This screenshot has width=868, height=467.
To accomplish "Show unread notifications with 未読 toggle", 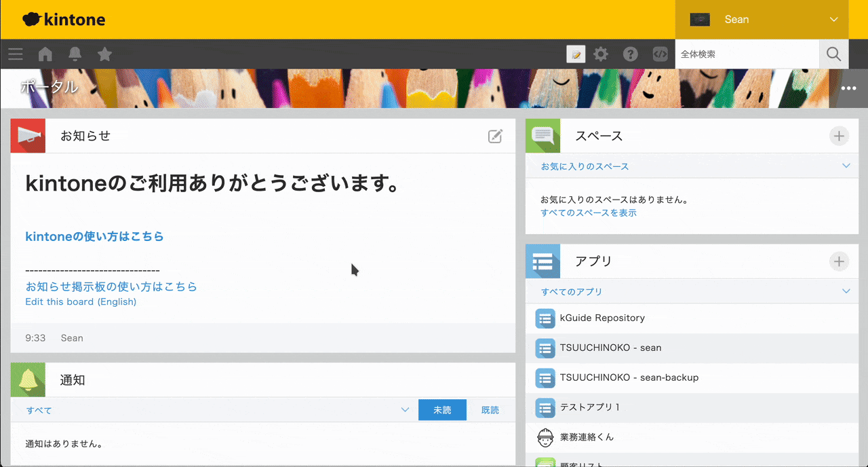I will tap(442, 410).
